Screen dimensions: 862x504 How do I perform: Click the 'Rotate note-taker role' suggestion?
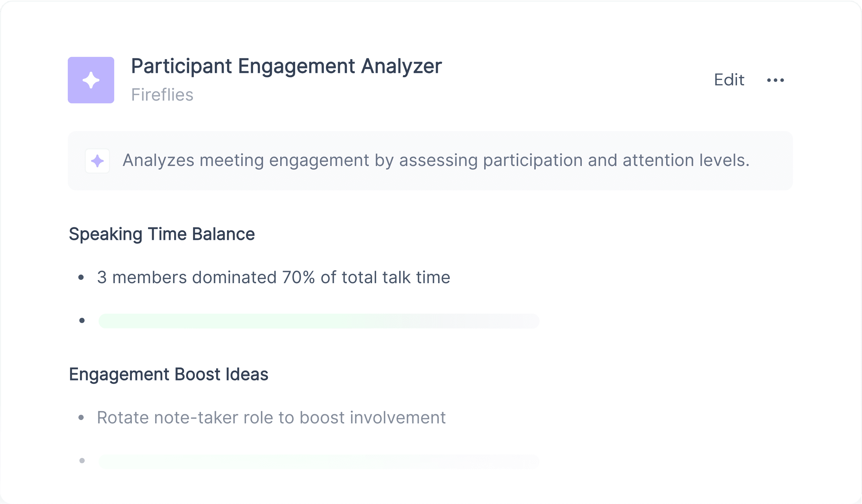[x=271, y=418]
